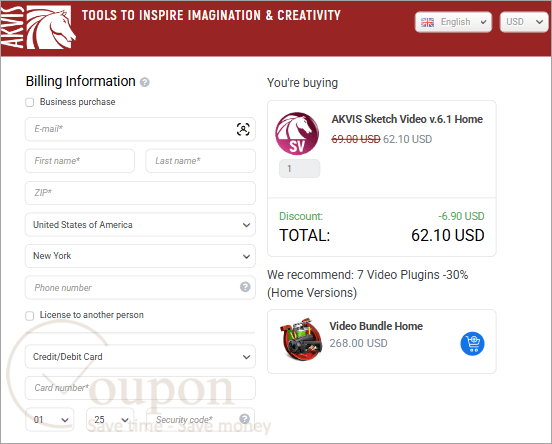Click the You're buying heading
552x444 pixels.
pyautogui.click(x=302, y=83)
